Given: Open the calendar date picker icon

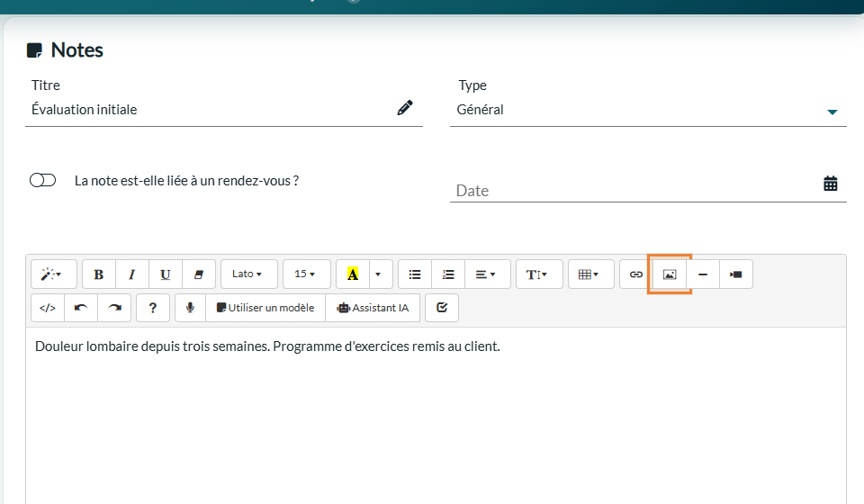Looking at the screenshot, I should 831,184.
